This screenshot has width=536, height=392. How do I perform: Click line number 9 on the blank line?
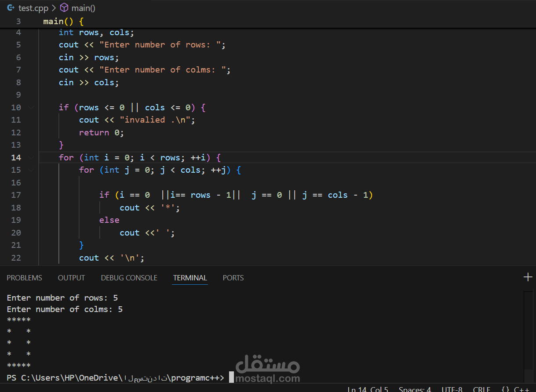tap(18, 94)
